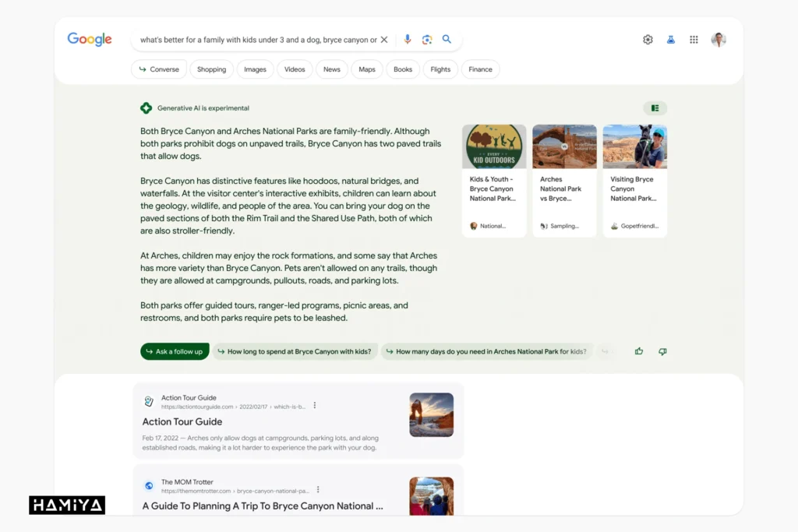Clear the search query with X
798x532 pixels.
[x=384, y=40]
